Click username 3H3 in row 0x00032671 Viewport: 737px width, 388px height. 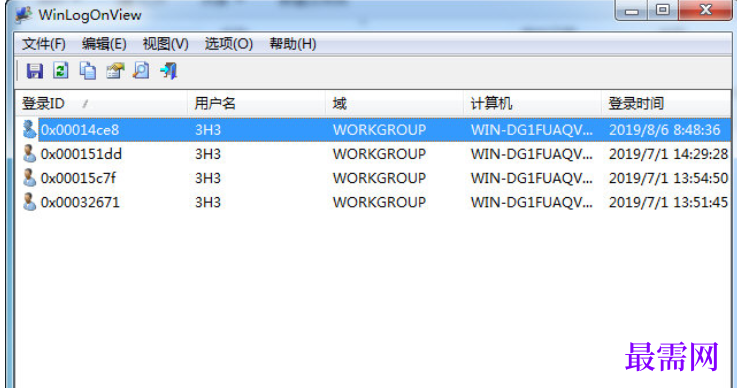click(208, 202)
